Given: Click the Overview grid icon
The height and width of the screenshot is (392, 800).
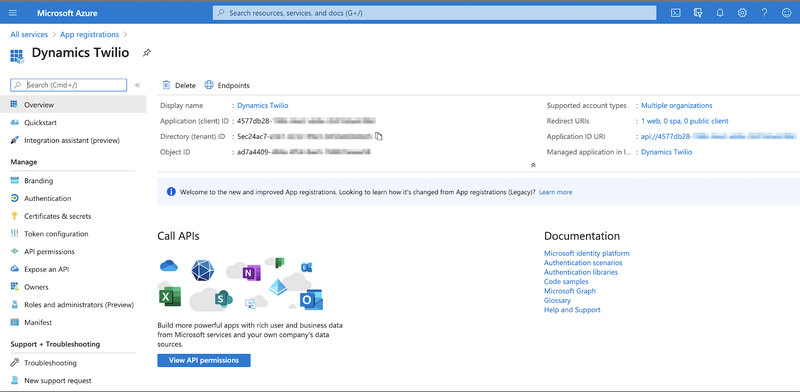Looking at the screenshot, I should pyautogui.click(x=14, y=105).
